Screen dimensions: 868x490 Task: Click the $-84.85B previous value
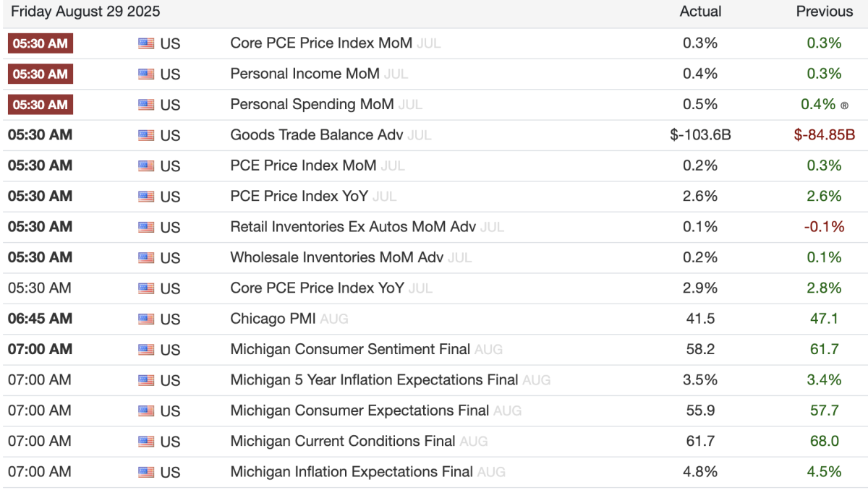pos(824,135)
